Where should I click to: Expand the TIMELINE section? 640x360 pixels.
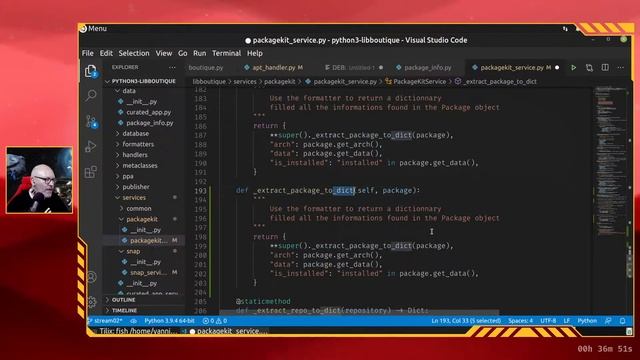124,311
